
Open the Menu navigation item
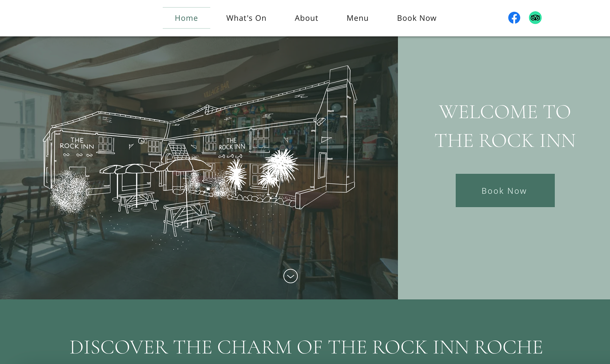tap(357, 18)
